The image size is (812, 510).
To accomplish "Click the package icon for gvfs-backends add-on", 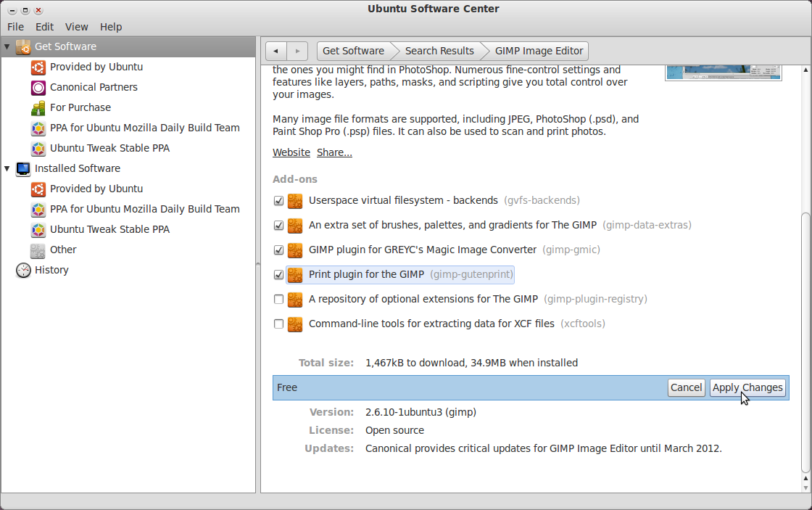I will pos(295,200).
